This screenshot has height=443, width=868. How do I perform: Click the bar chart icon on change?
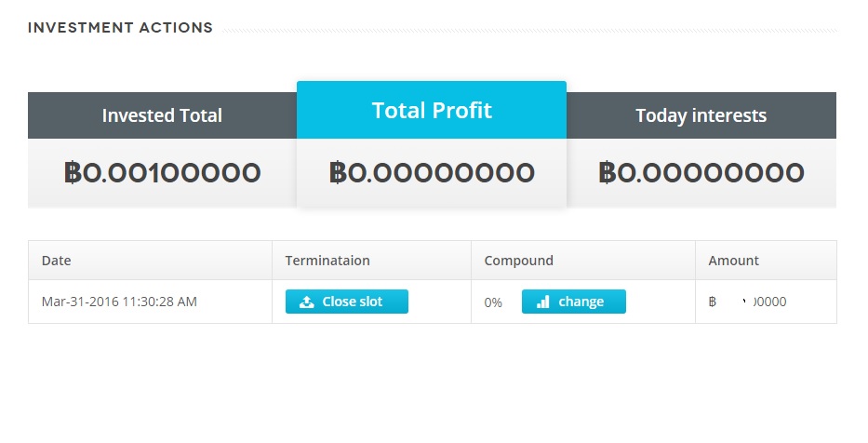coord(543,302)
